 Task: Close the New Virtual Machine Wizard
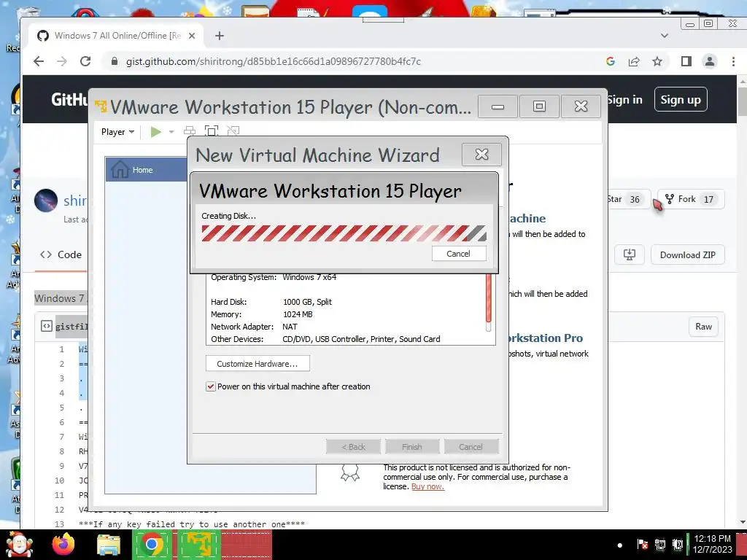(481, 155)
